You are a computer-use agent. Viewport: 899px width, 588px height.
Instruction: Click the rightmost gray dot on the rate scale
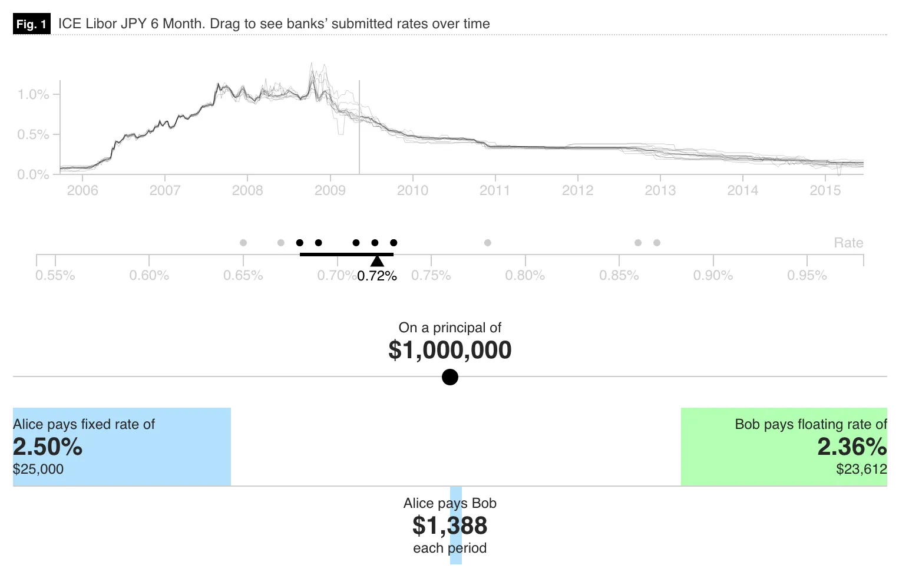tap(657, 243)
